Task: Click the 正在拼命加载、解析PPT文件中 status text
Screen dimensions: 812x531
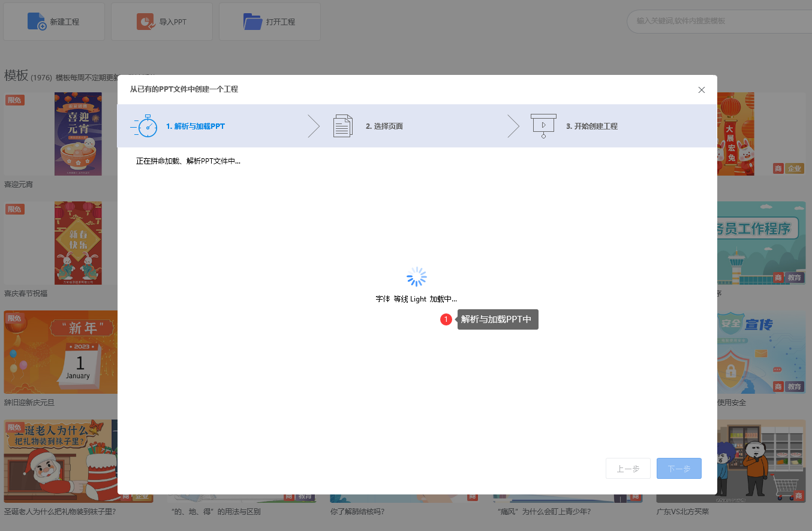Action: [188, 161]
